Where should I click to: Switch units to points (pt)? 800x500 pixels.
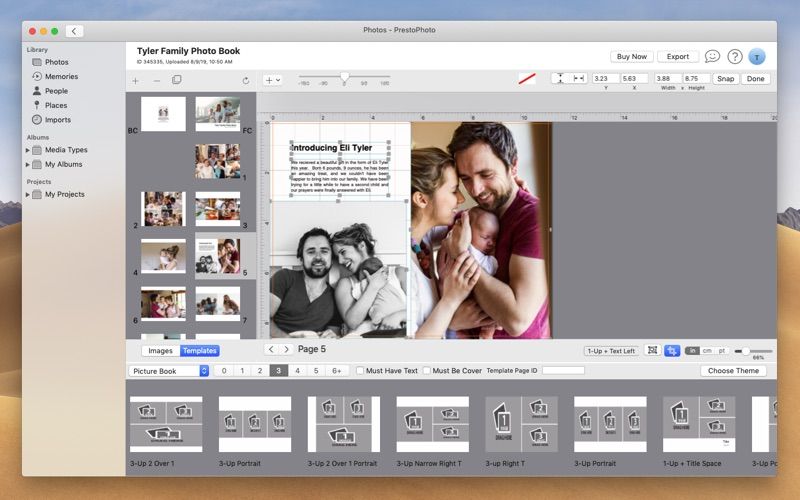point(722,351)
